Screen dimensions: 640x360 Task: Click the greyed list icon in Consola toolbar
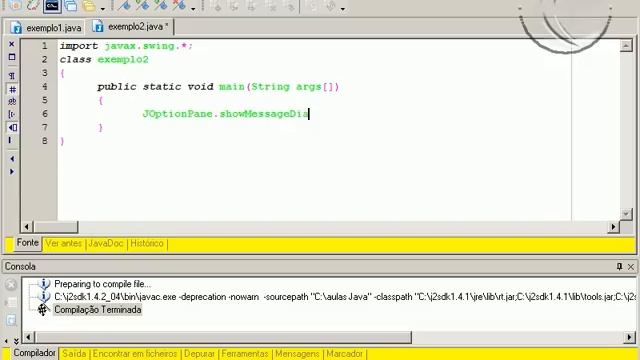11,302
